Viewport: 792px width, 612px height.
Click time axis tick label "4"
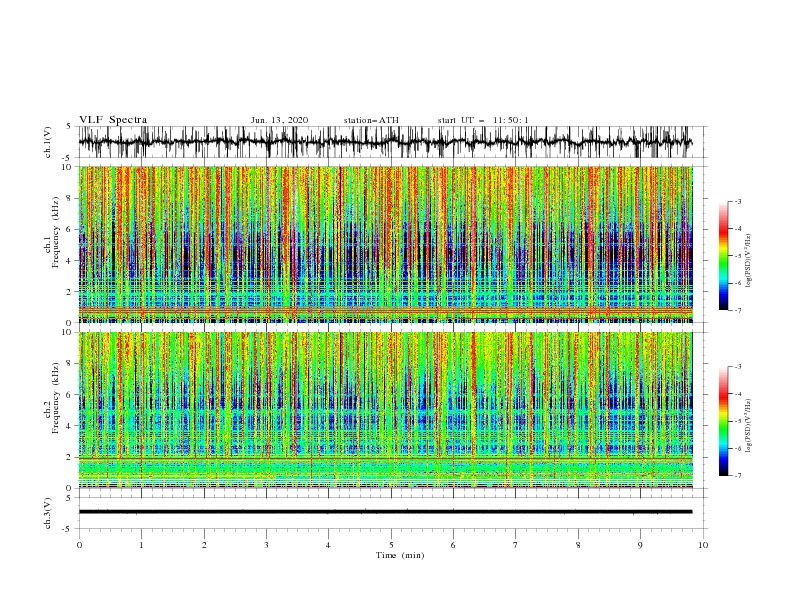328,545
